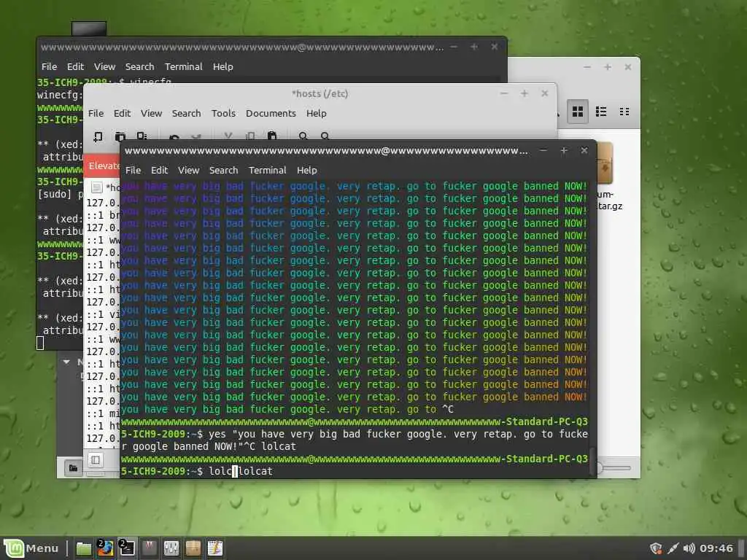Collapse the sidebar tree expander in file manager
Image resolution: width=747 pixels, height=560 pixels.
click(x=66, y=362)
